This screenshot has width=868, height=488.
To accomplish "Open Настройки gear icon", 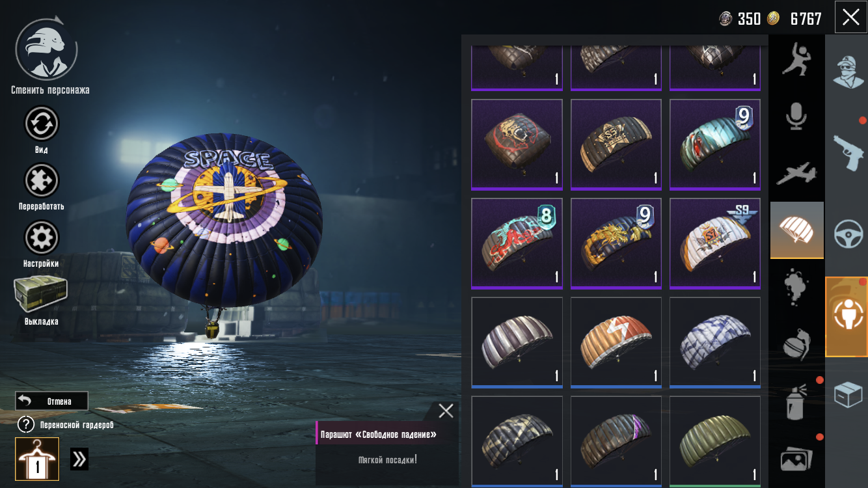I will [42, 237].
